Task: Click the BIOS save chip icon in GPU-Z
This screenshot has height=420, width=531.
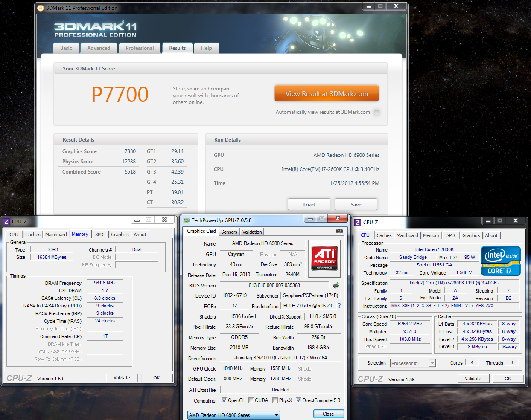Action: coord(336,285)
